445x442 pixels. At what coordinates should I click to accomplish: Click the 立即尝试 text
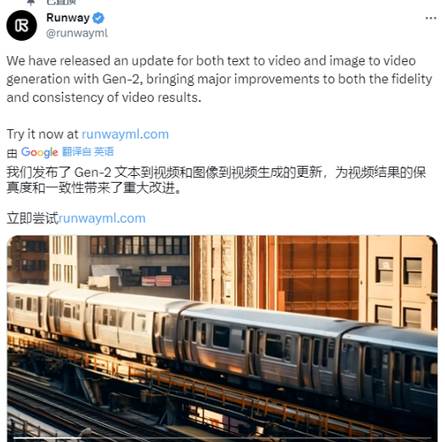(32, 218)
